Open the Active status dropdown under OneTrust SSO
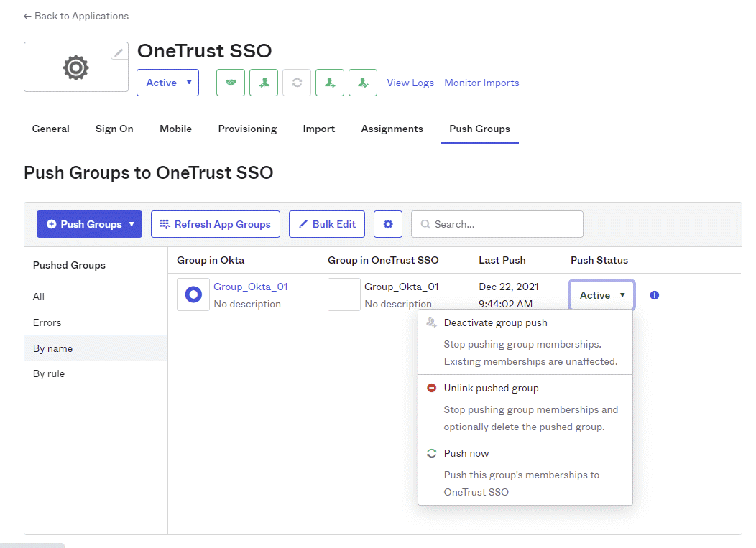The height and width of the screenshot is (548, 756). point(167,83)
